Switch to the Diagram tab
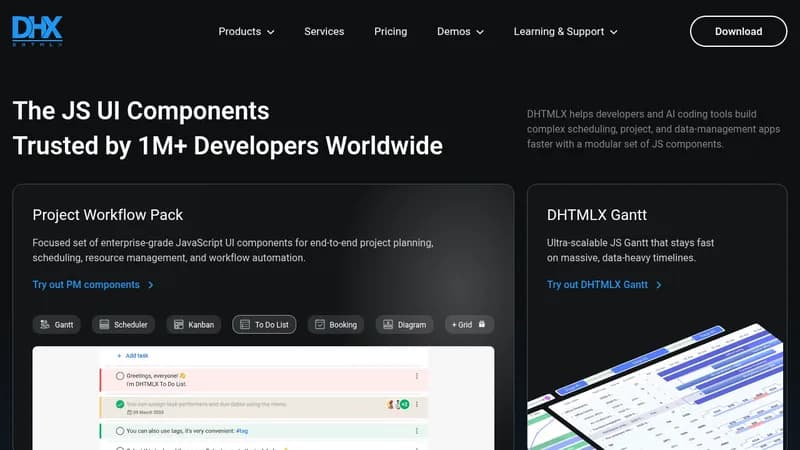 (x=405, y=324)
